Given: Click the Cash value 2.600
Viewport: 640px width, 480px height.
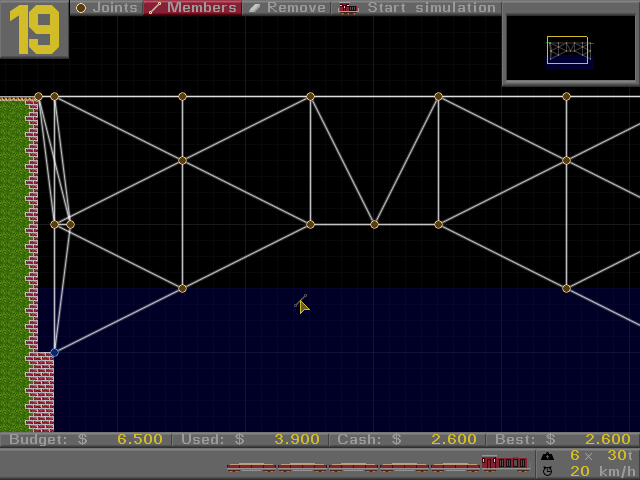Looking at the screenshot, I should (x=454, y=439).
